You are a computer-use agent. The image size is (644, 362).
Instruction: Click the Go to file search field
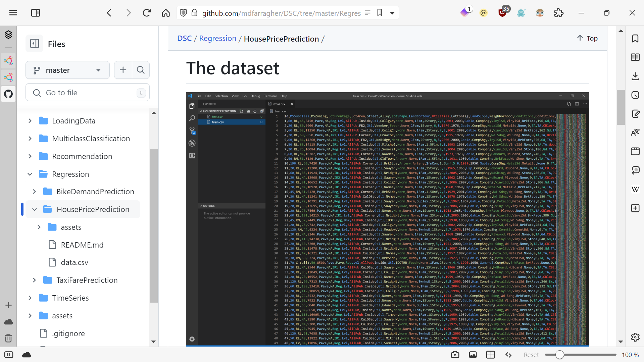pyautogui.click(x=87, y=93)
